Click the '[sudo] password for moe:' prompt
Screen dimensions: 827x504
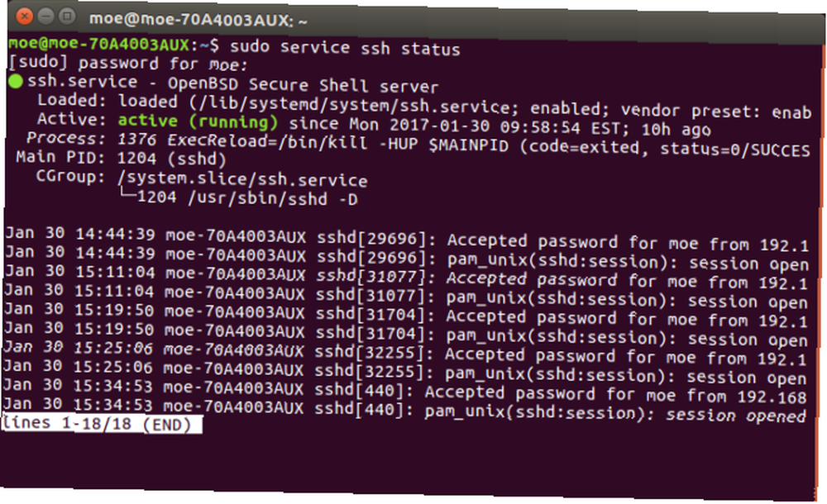click(128, 64)
